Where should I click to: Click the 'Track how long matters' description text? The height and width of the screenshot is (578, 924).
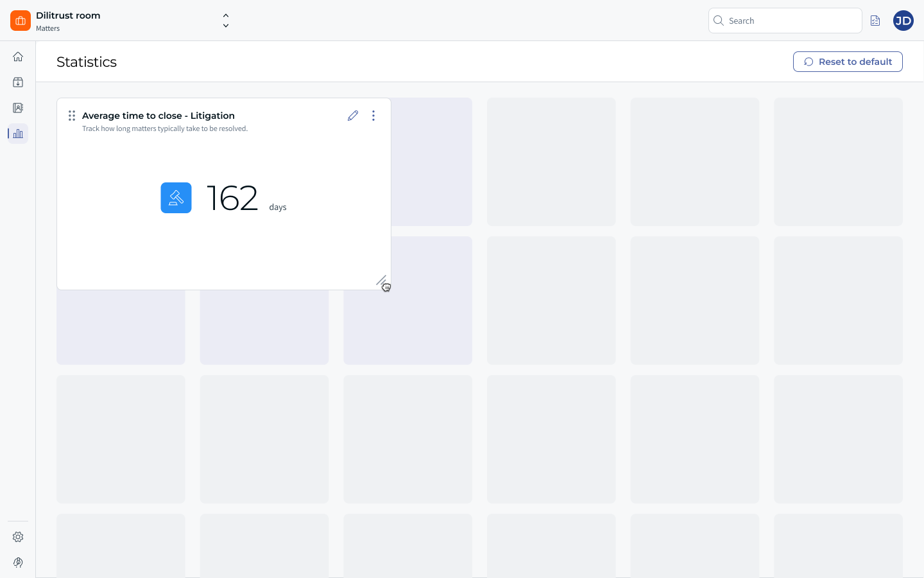pos(165,128)
